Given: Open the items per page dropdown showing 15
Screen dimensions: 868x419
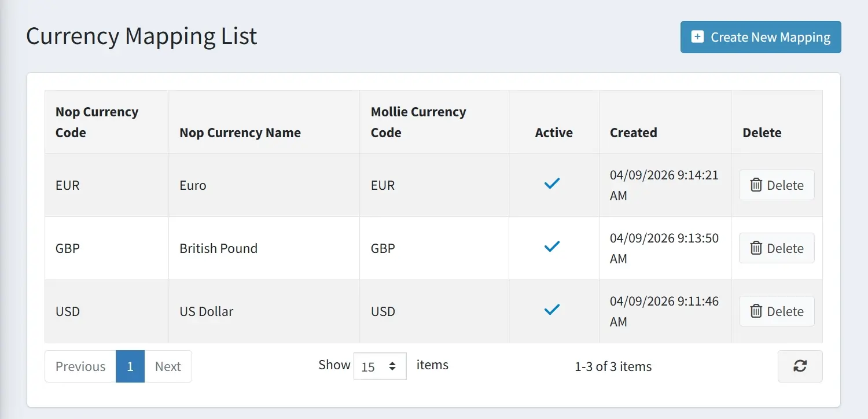Looking at the screenshot, I should [x=380, y=366].
